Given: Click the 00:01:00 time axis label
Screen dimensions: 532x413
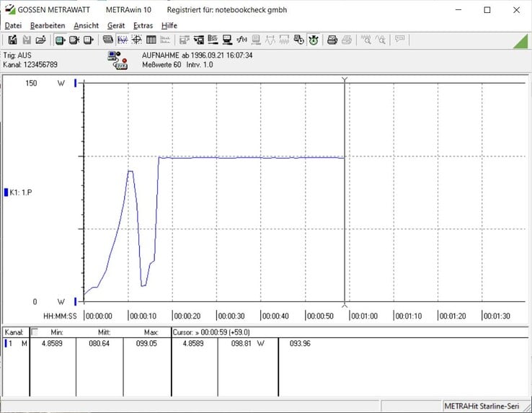Looking at the screenshot, I should (x=364, y=316).
